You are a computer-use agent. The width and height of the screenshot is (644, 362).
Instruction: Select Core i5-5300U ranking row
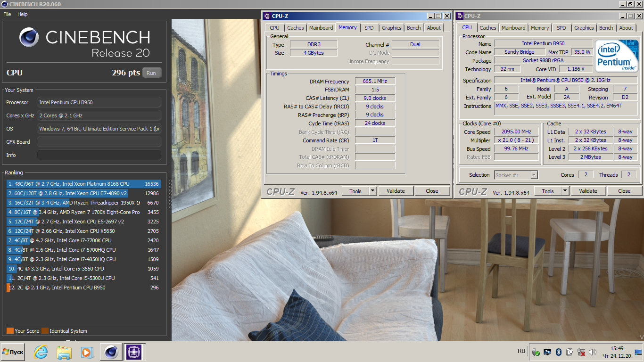coord(84,278)
